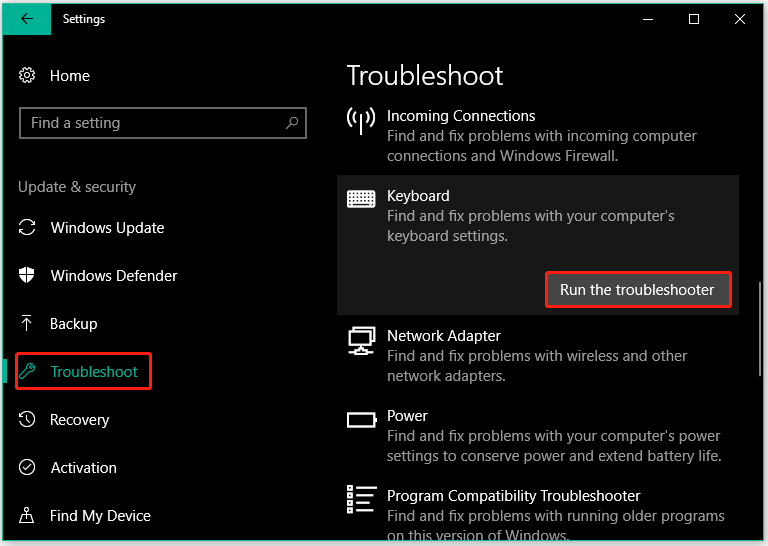Image resolution: width=768 pixels, height=546 pixels.
Task: Click the Home gear icon
Action: pos(28,76)
